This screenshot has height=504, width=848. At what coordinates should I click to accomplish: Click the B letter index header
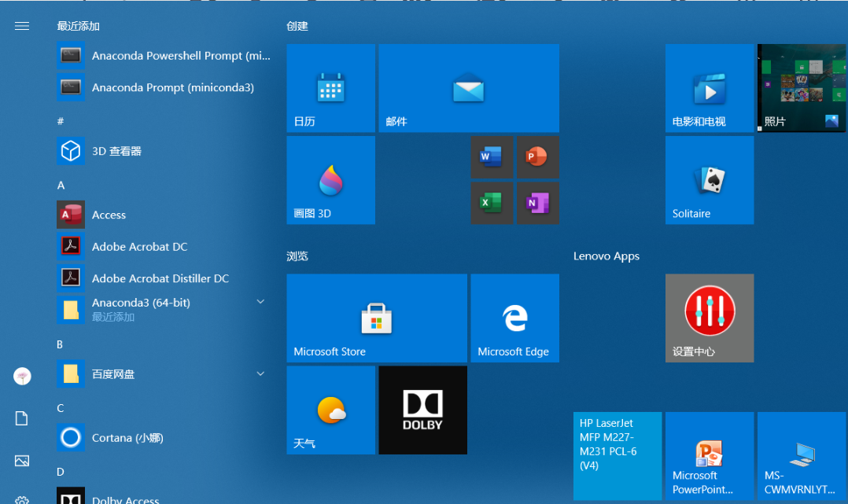click(x=60, y=344)
